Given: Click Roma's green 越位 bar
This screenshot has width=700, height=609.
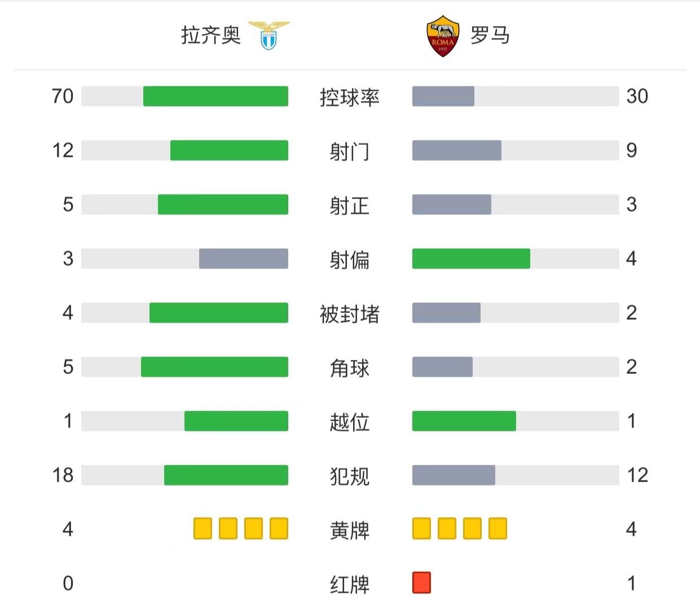Looking at the screenshot, I should [x=464, y=421].
